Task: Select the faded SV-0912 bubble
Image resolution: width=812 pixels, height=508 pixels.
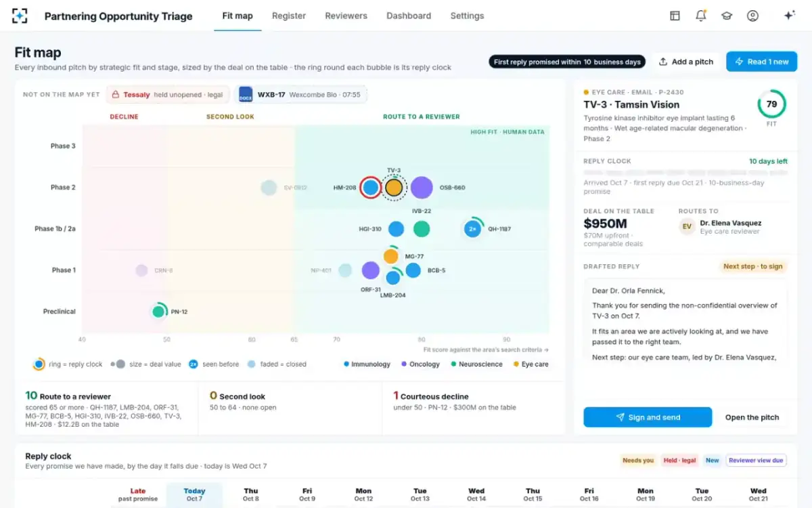Action: click(x=269, y=188)
